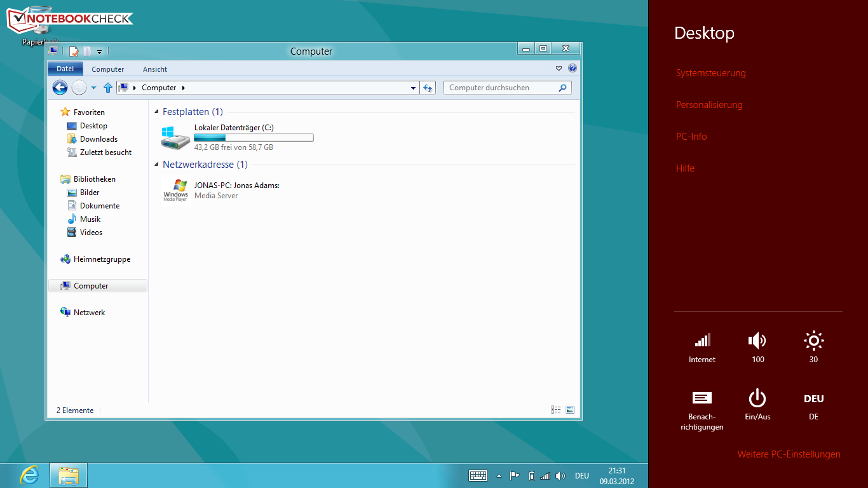868x488 pixels.
Task: Click the Properties quick access icon
Action: point(74,51)
